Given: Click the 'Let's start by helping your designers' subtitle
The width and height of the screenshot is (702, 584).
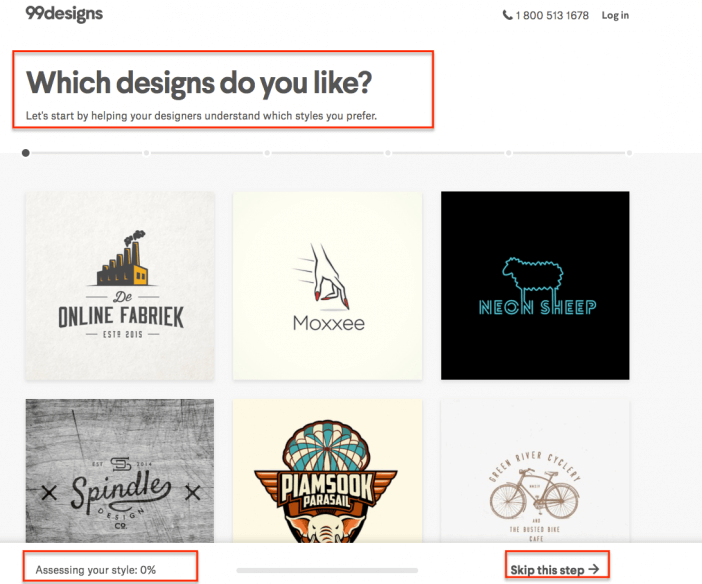Looking at the screenshot, I should [201, 116].
